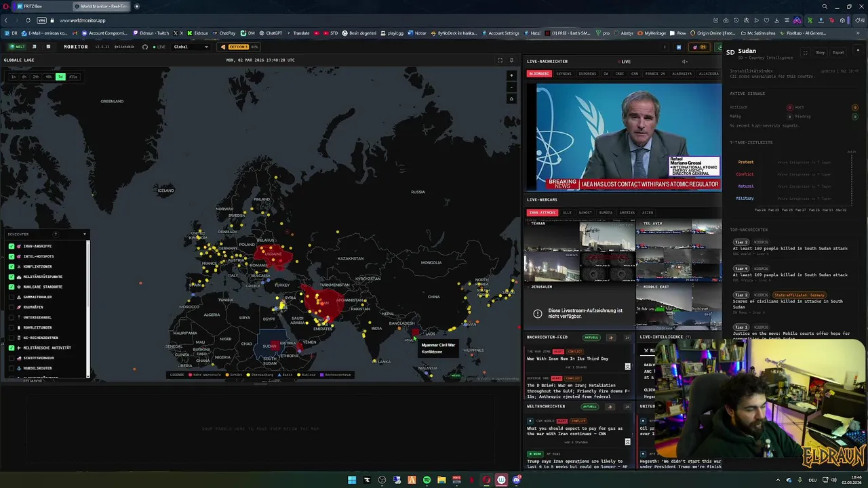
Task: Click the Windows Start button
Action: [x=352, y=480]
